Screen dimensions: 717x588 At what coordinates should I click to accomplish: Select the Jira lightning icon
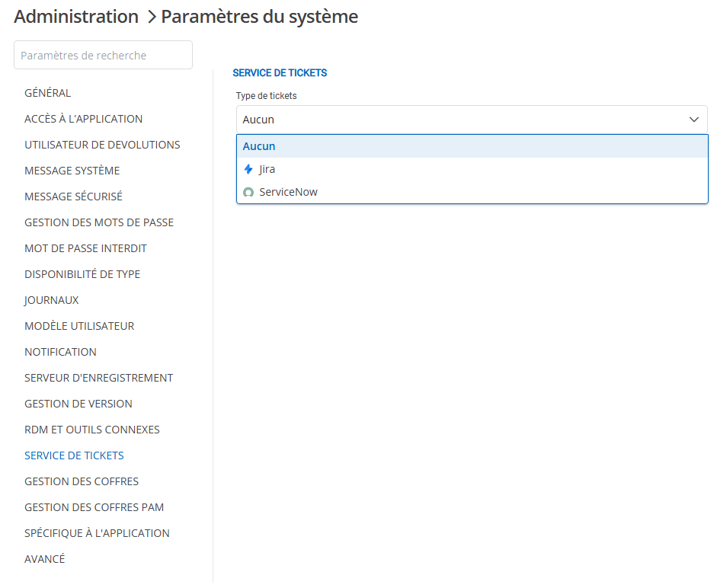click(248, 168)
